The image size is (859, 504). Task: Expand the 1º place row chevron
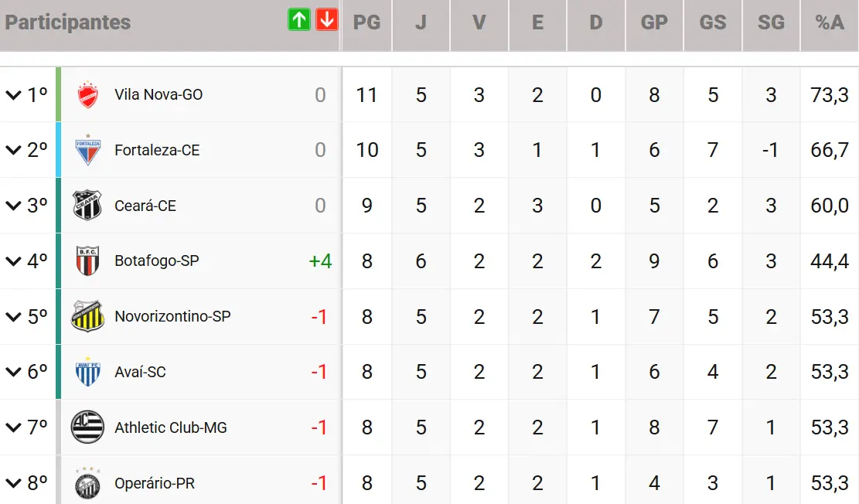click(13, 95)
